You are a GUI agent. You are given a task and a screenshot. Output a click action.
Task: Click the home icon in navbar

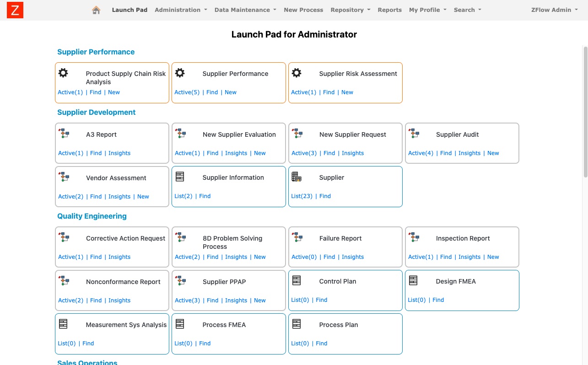point(96,10)
